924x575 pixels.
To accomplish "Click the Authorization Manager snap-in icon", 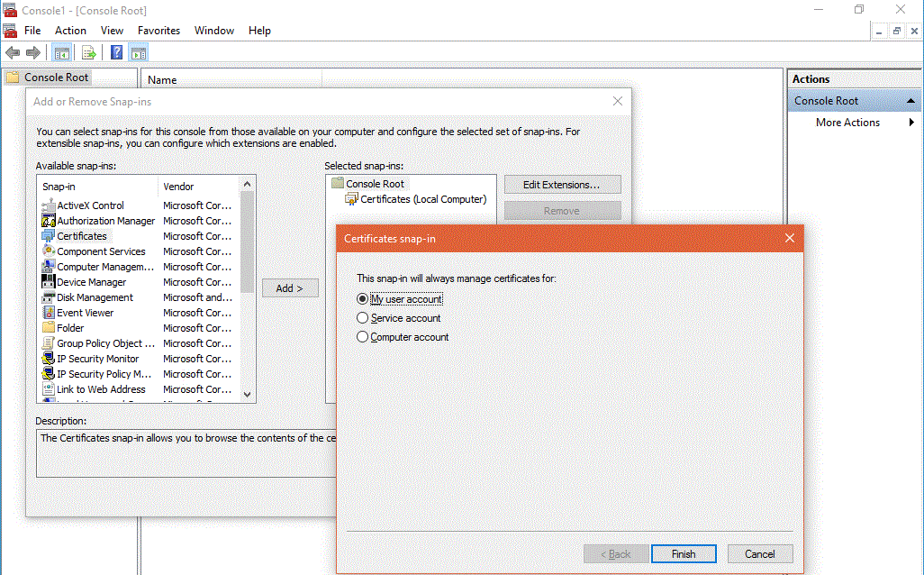I will 49,221.
